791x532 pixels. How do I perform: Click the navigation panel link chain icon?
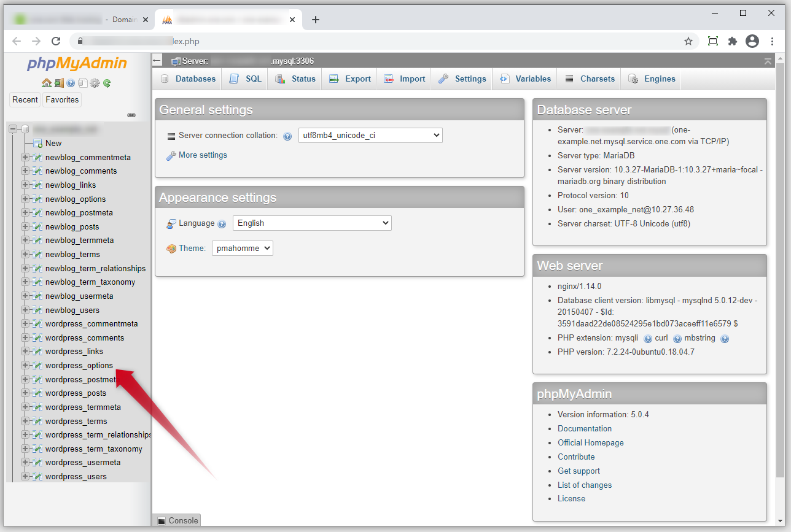[x=131, y=115]
